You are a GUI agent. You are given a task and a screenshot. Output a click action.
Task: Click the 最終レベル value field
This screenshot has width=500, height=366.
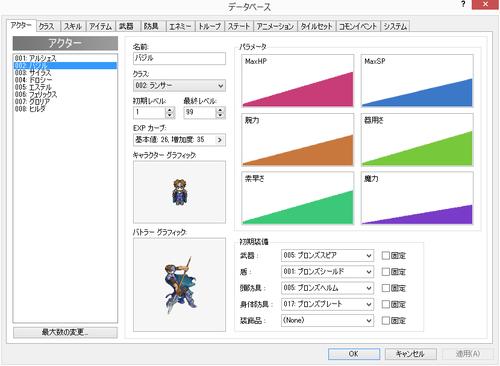tap(199, 113)
